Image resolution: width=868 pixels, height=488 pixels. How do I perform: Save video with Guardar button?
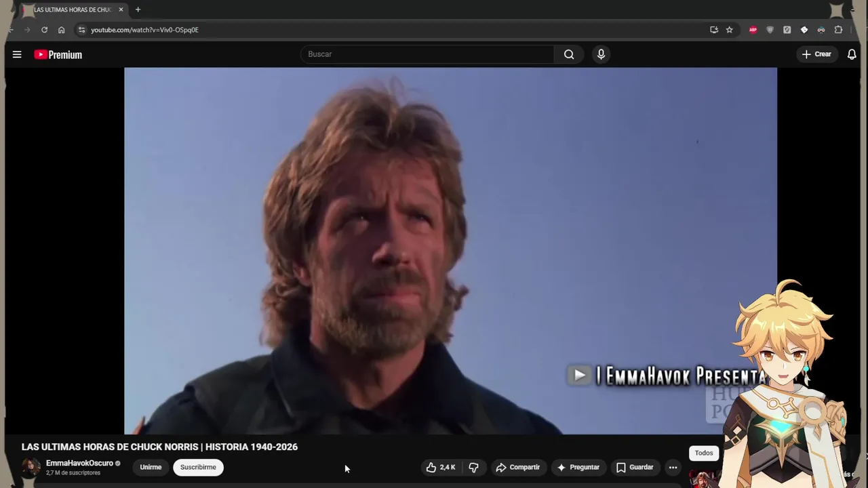click(x=635, y=467)
